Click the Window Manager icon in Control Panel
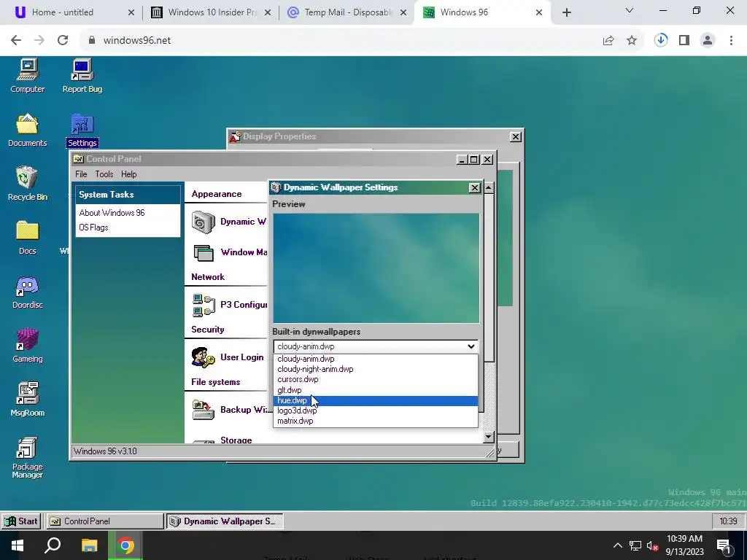This screenshot has width=747, height=560. pos(204,253)
